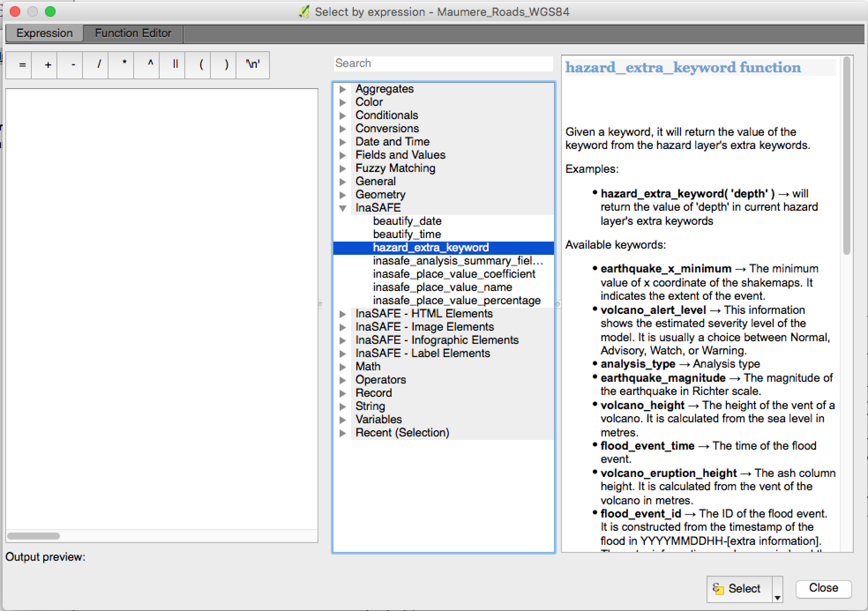The image size is (868, 611).
Task: Click the earthquake_magnitude keyword in help
Action: [663, 378]
